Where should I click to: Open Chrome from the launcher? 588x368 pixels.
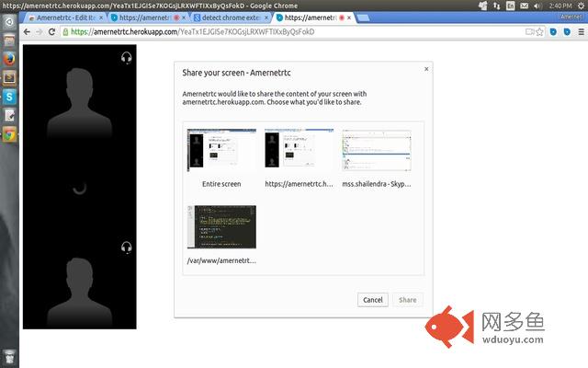(9, 134)
